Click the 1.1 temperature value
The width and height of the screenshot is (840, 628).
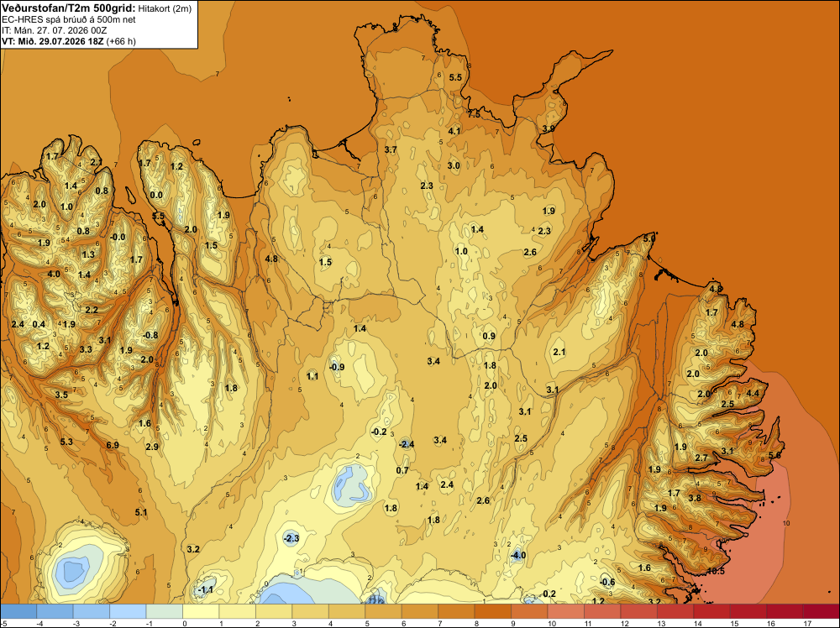pos(312,376)
